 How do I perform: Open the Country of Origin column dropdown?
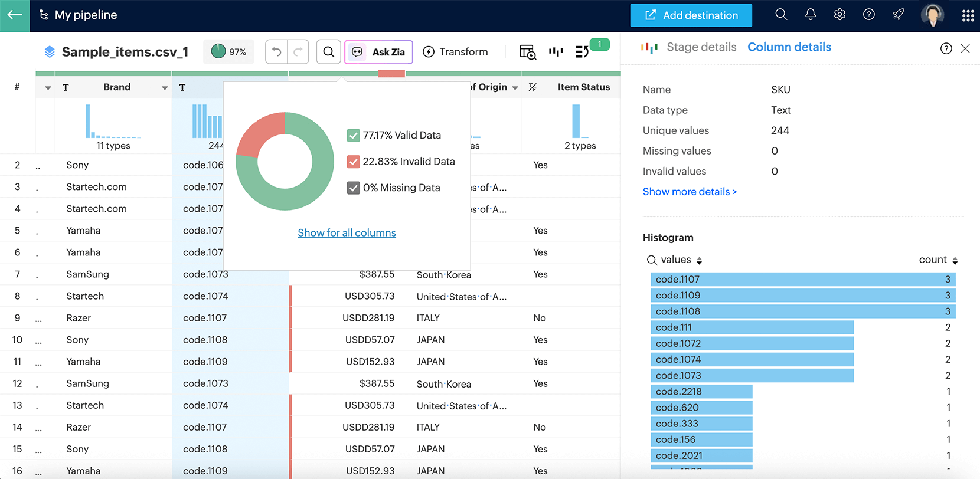[515, 88]
